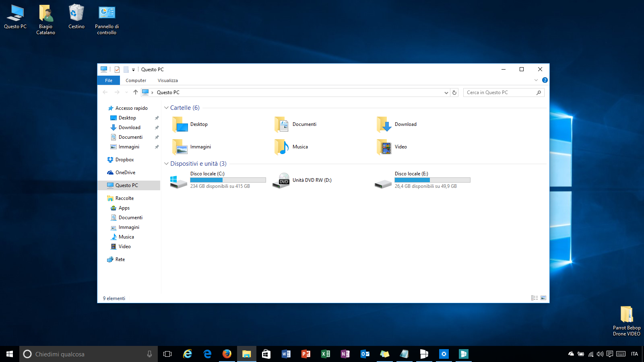Screen dimensions: 644x362
Task: Open Task View on the taskbar
Action: click(167, 354)
